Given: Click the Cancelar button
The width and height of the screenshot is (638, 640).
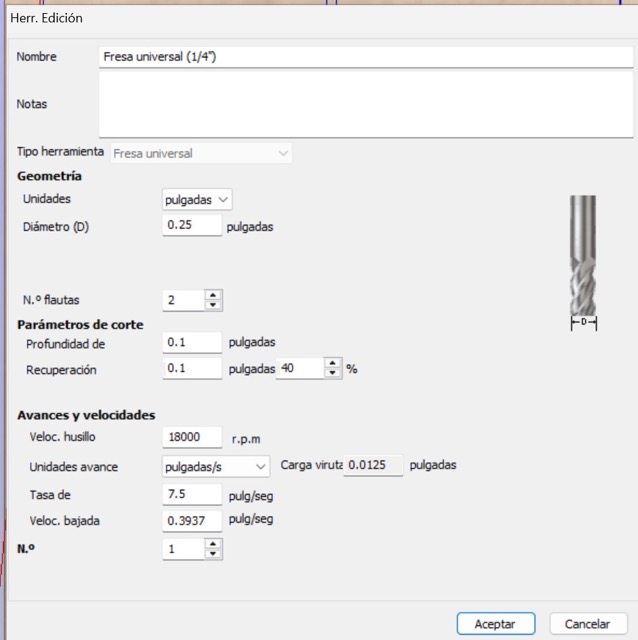Looking at the screenshot, I should (588, 624).
